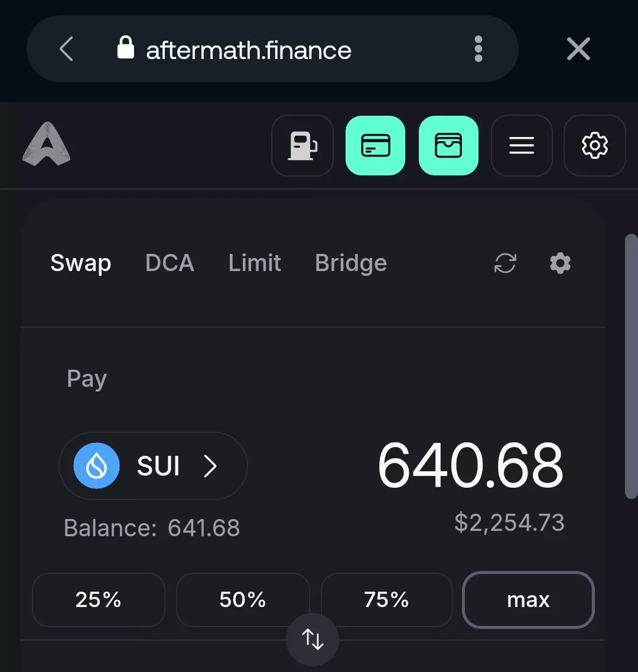The height and width of the screenshot is (672, 638).
Task: Open swap settings cog icon
Action: pyautogui.click(x=560, y=263)
